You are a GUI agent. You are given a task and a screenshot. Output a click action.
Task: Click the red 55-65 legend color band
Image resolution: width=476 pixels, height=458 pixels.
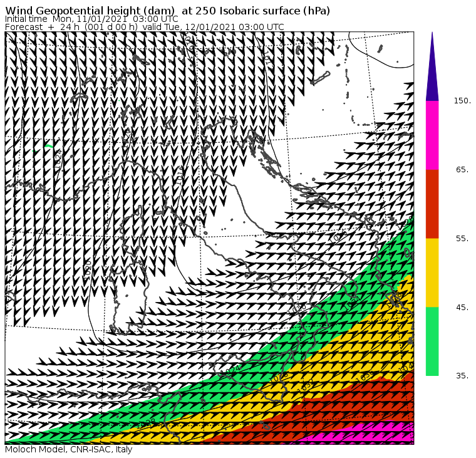click(432, 204)
